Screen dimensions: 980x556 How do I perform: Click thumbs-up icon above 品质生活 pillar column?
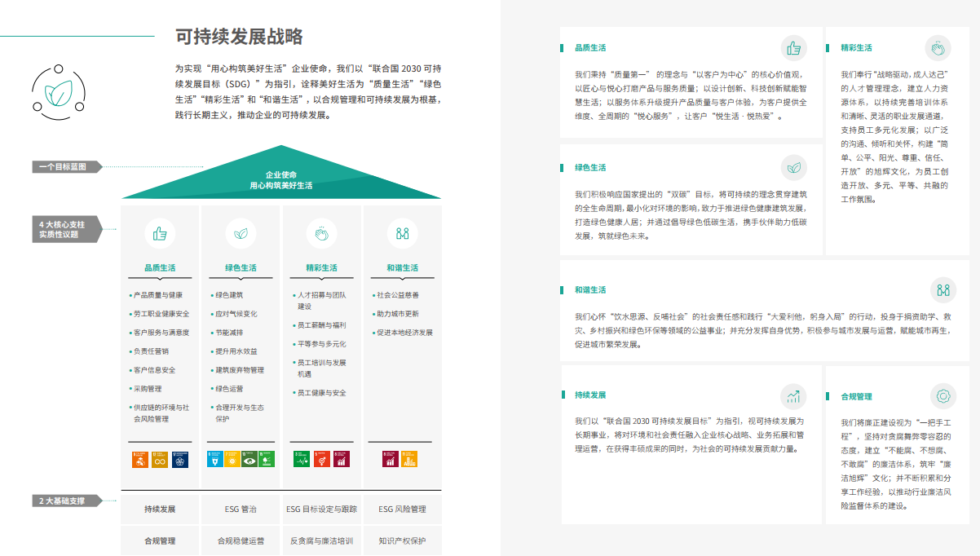click(160, 233)
